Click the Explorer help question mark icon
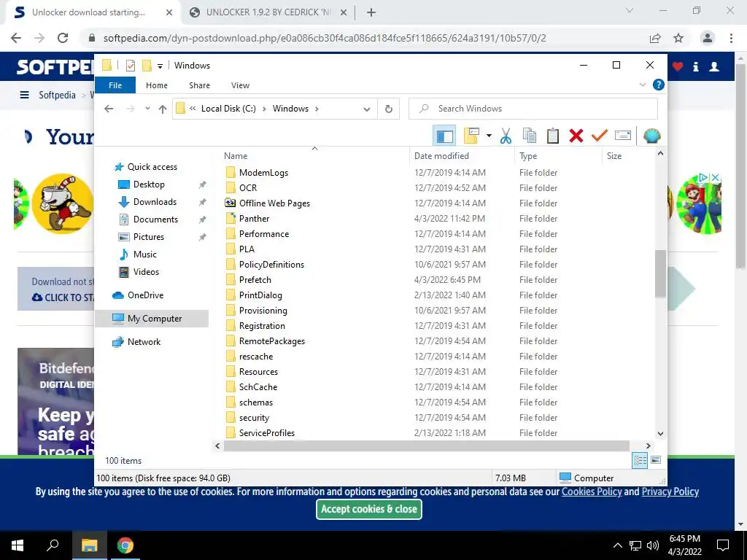The height and width of the screenshot is (560, 747). click(x=659, y=85)
